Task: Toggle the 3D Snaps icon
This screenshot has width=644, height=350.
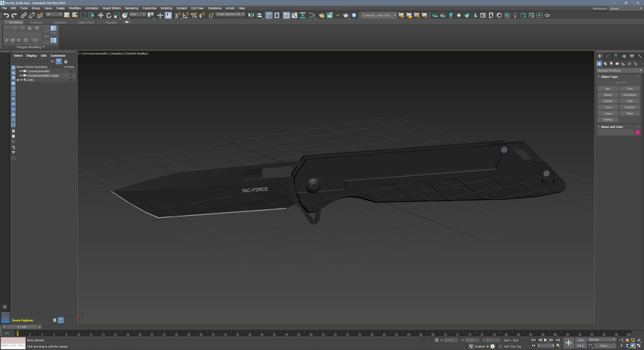Action: [177, 15]
